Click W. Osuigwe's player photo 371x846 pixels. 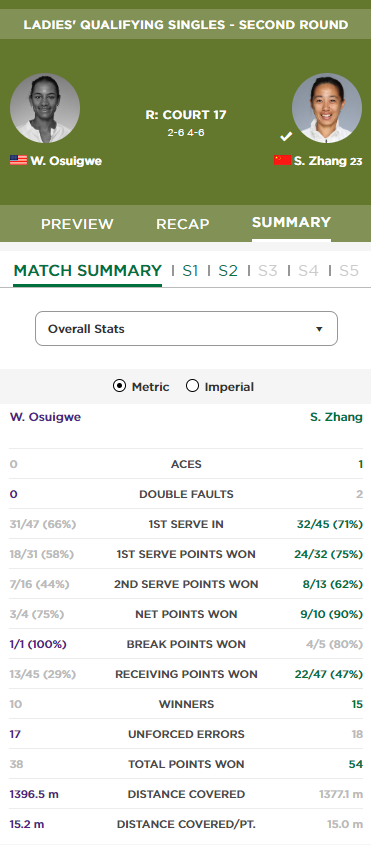pyautogui.click(x=45, y=108)
